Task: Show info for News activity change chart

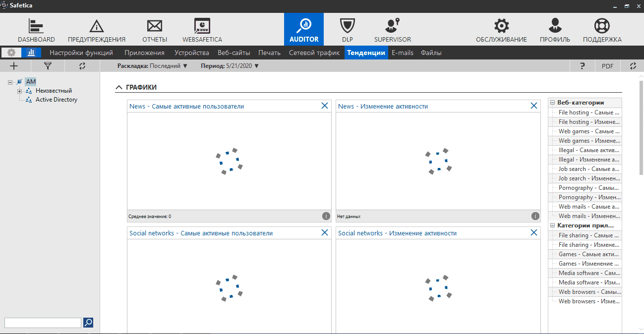Action: click(535, 216)
